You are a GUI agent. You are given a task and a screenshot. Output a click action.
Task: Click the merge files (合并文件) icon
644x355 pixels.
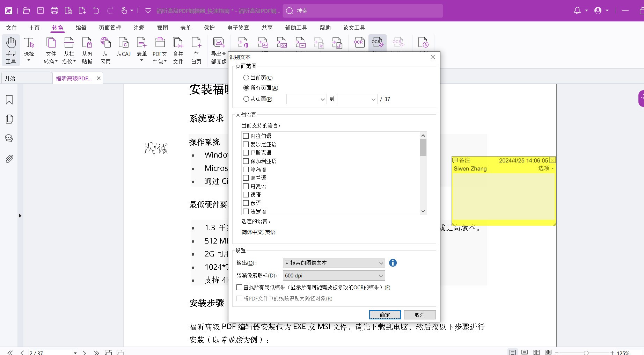[x=178, y=50]
